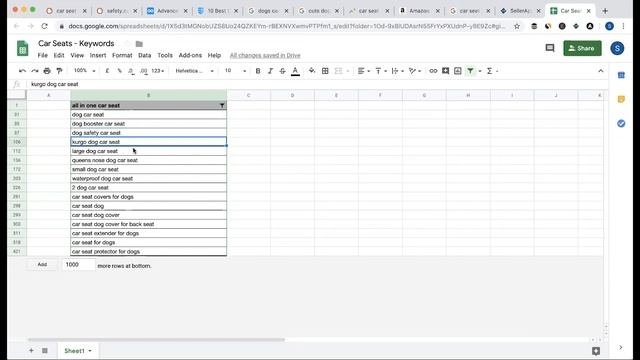
Task: Decrease decimal places
Action: [131, 71]
